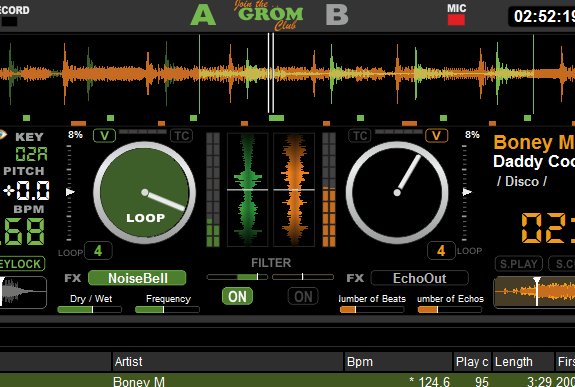The image size is (575, 387).
Task: Set the left deck loop length 4
Action: click(98, 251)
